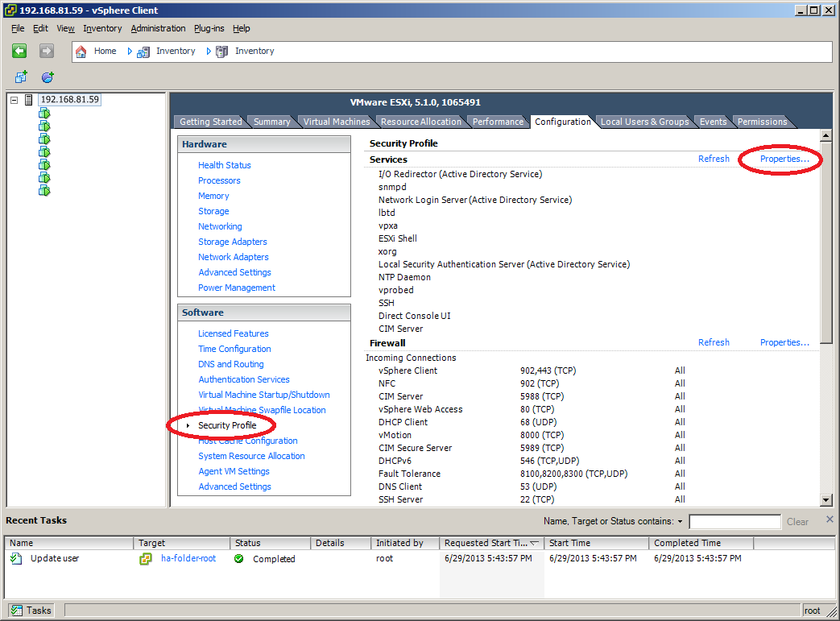Click the grey Forward navigation arrow

(x=47, y=51)
